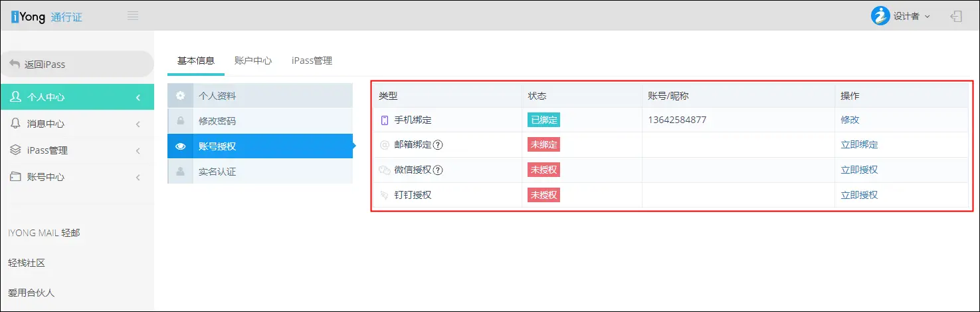The width and height of the screenshot is (980, 312).
Task: Click the person icon beside 实名认证
Action: pos(180,172)
